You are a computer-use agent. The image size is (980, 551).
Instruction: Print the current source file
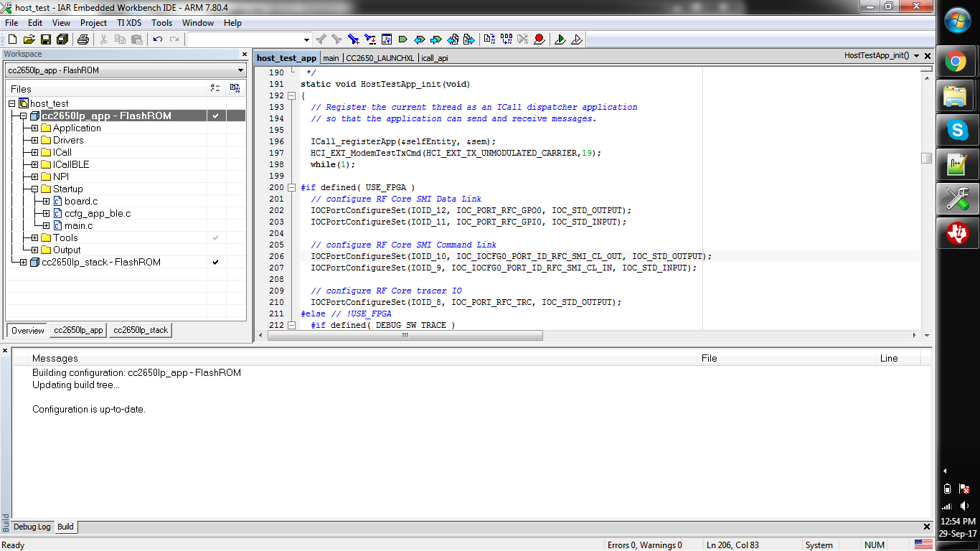83,39
